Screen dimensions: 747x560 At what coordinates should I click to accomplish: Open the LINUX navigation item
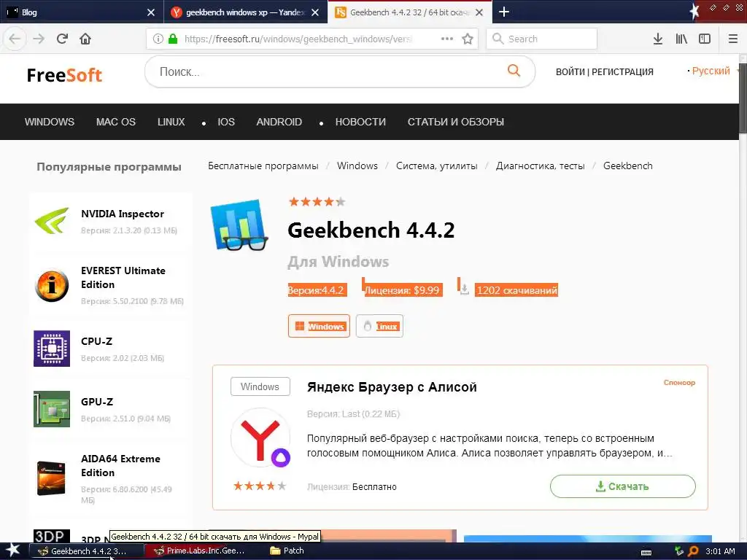(171, 122)
